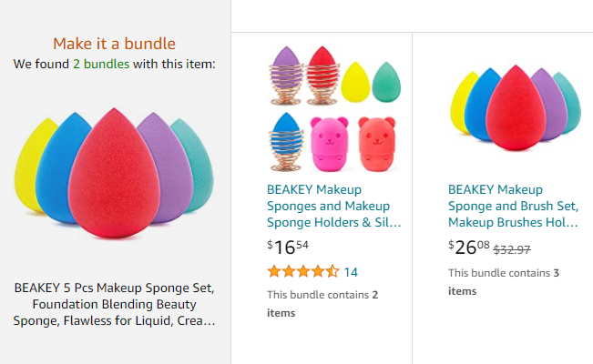Click the pink bear-shaped sponge case

pyautogui.click(x=328, y=143)
